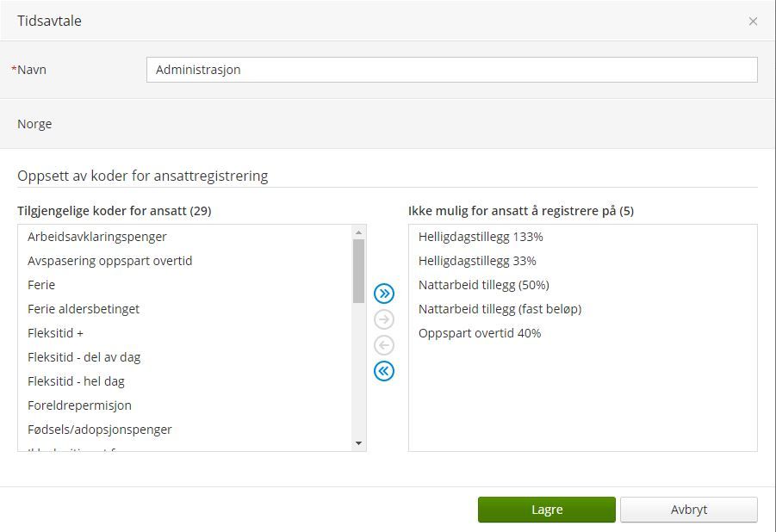
Task: Click the Navn input field
Action: click(452, 70)
